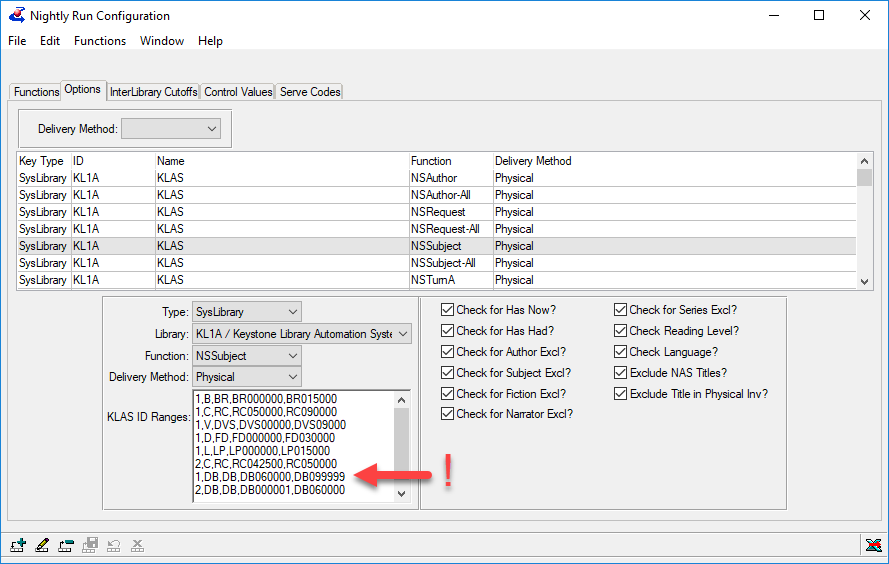Click the add new record icon
The height and width of the screenshot is (564, 889).
tap(18, 545)
